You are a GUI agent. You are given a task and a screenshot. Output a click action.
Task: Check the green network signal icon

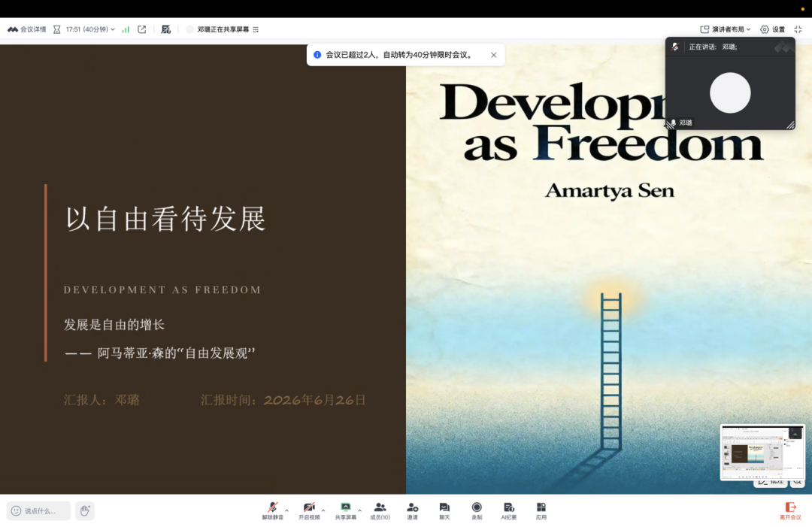(x=126, y=29)
